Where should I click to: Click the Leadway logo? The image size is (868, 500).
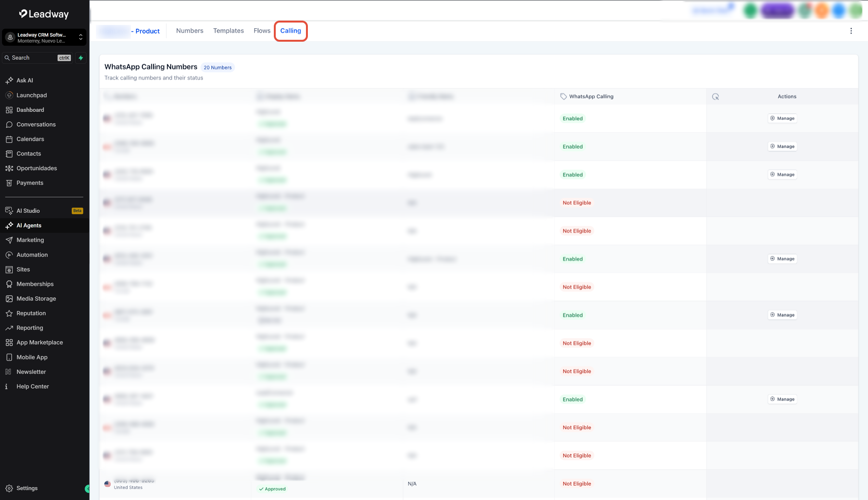click(44, 14)
